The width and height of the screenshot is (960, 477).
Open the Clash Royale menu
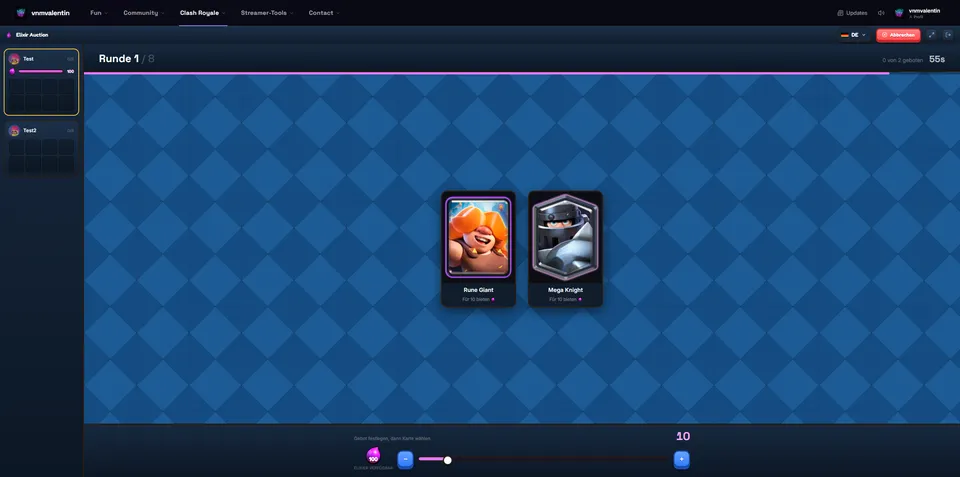(x=203, y=13)
